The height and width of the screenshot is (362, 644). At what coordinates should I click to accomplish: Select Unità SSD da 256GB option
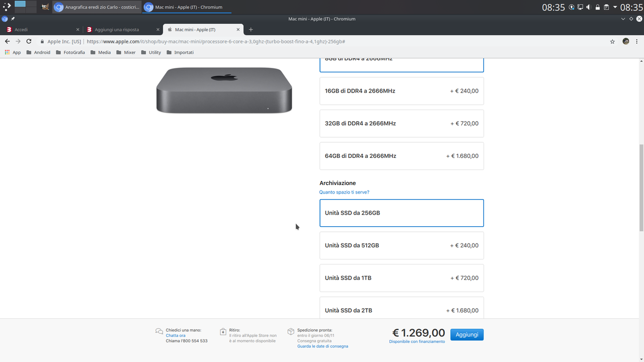(x=401, y=213)
